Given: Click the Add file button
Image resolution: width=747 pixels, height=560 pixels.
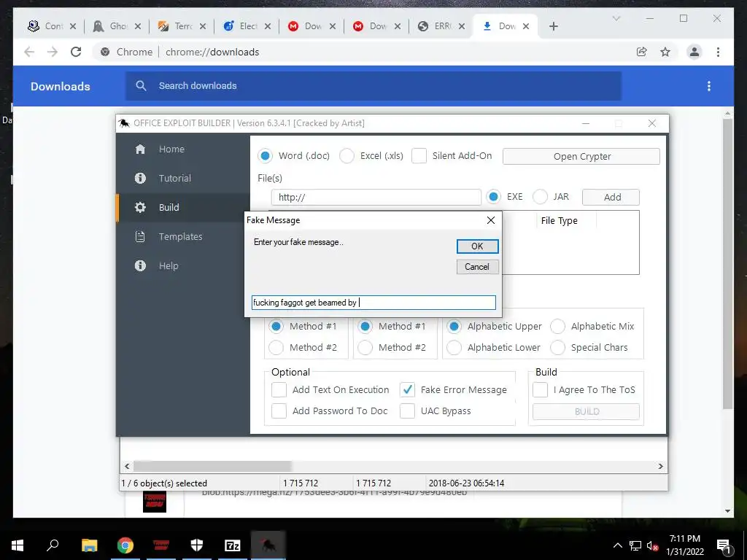Looking at the screenshot, I should 611,197.
